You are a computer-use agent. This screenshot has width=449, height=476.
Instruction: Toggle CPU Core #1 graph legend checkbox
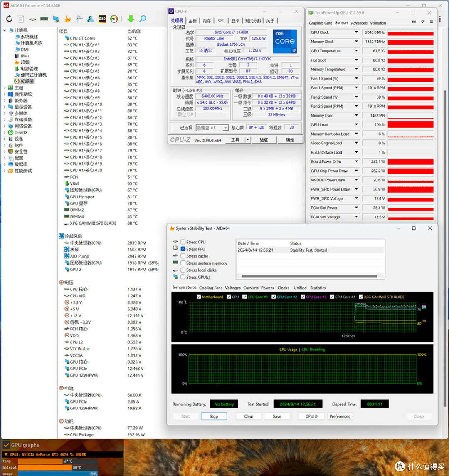(244, 297)
